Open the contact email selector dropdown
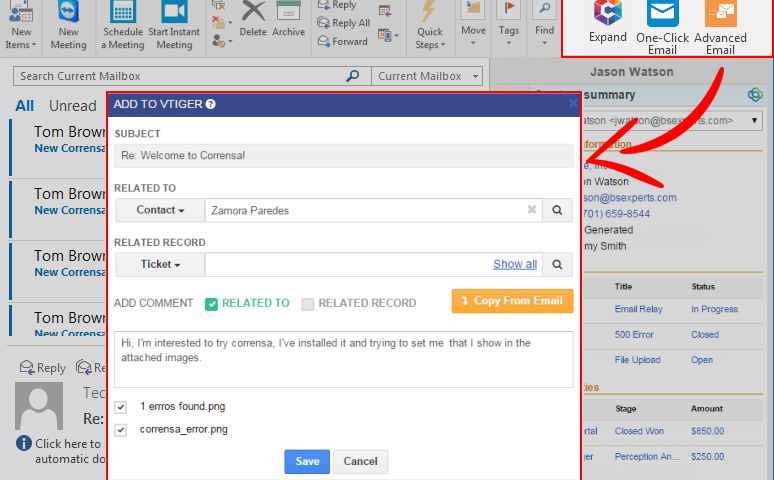Image resolution: width=774 pixels, height=480 pixels. click(x=754, y=120)
